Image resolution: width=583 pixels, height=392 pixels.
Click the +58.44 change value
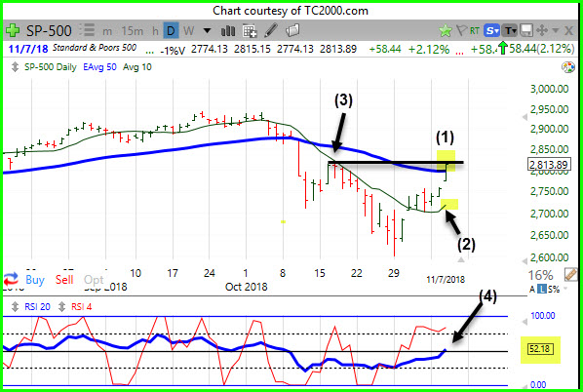click(385, 49)
